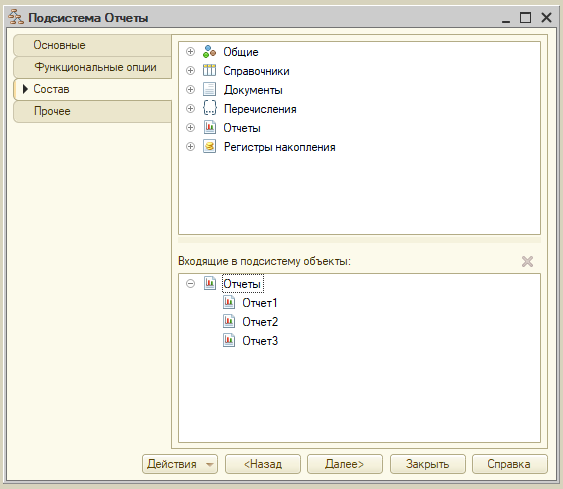563x489 pixels.
Task: Expand the Общие node
Action: 190,52
